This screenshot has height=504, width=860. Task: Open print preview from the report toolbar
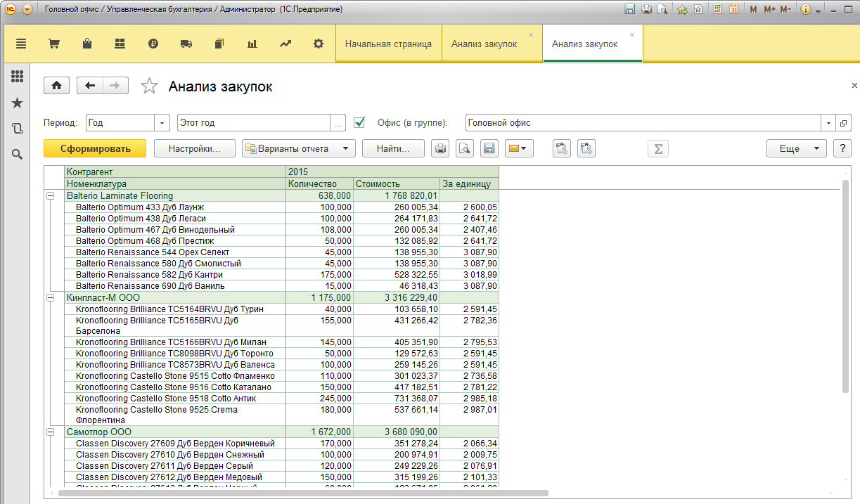(464, 148)
